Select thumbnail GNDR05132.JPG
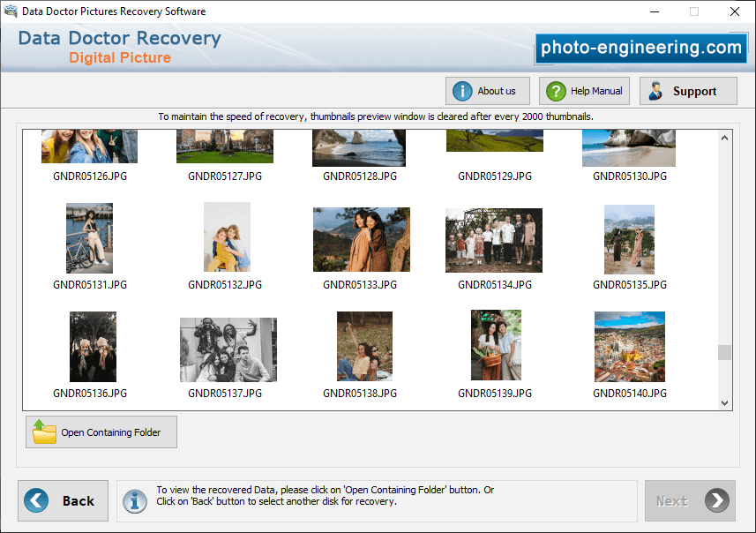 click(227, 236)
